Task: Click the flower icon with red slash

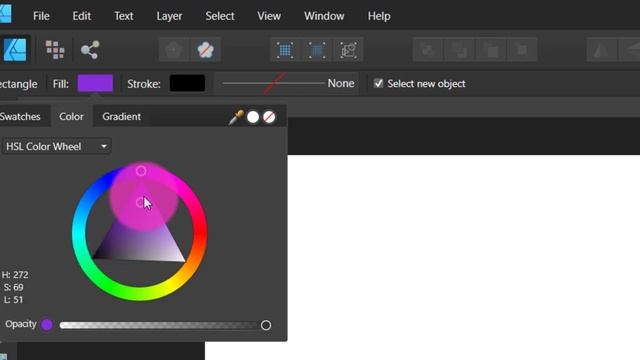Action: (x=205, y=50)
